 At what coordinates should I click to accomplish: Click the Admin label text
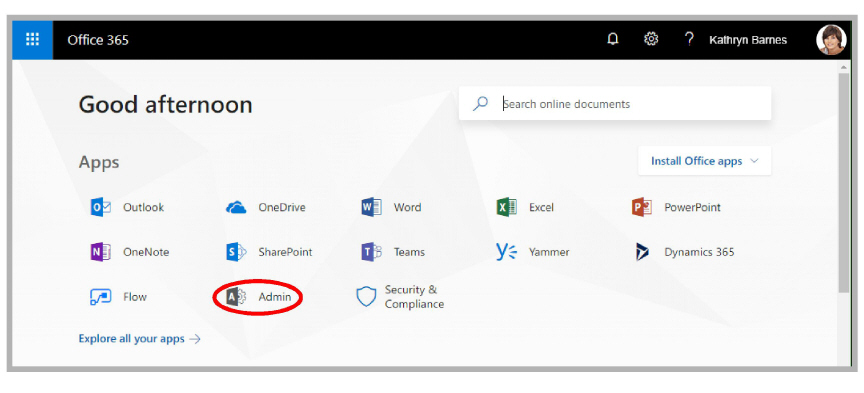274,297
